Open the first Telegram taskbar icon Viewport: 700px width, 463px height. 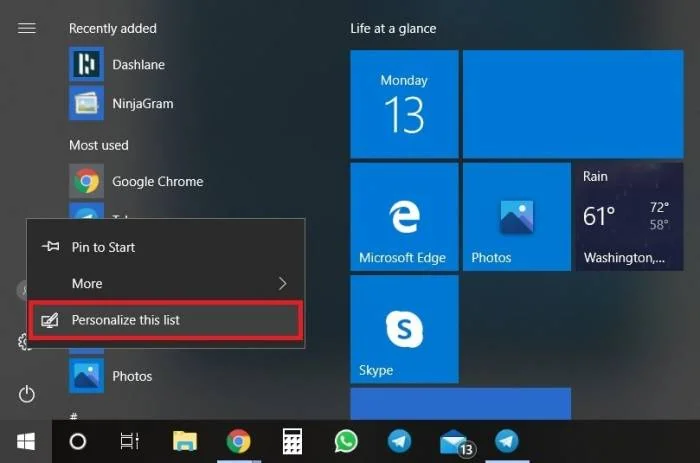(x=399, y=442)
